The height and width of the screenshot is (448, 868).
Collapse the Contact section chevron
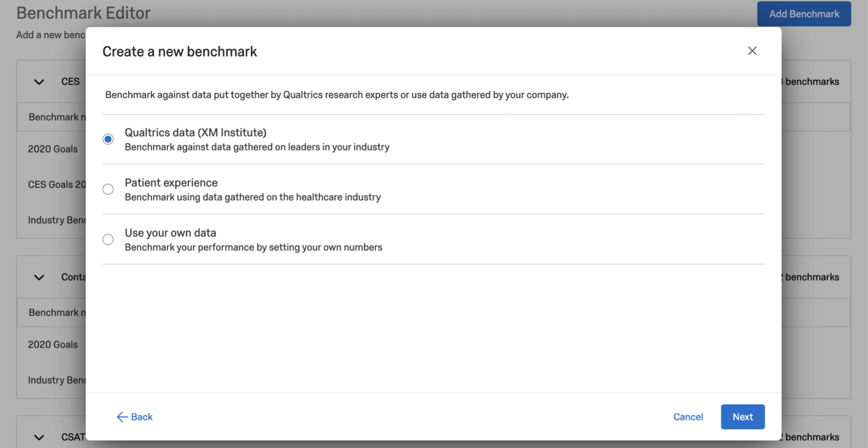tap(39, 277)
